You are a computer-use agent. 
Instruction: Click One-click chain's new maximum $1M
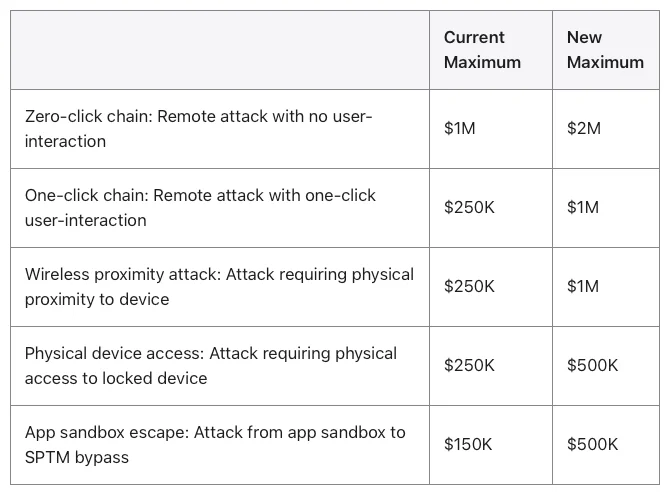[x=583, y=208]
